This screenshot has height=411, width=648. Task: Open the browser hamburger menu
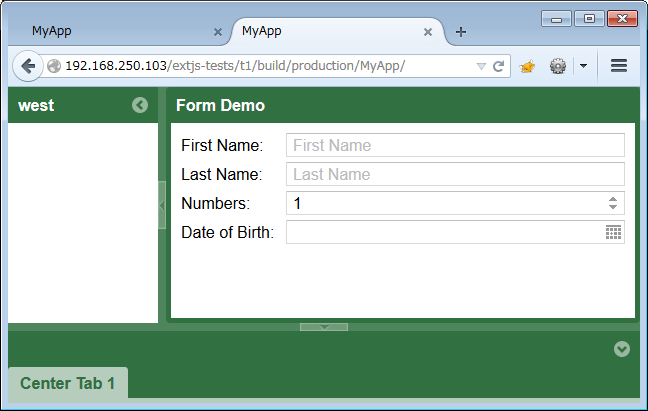tap(619, 66)
